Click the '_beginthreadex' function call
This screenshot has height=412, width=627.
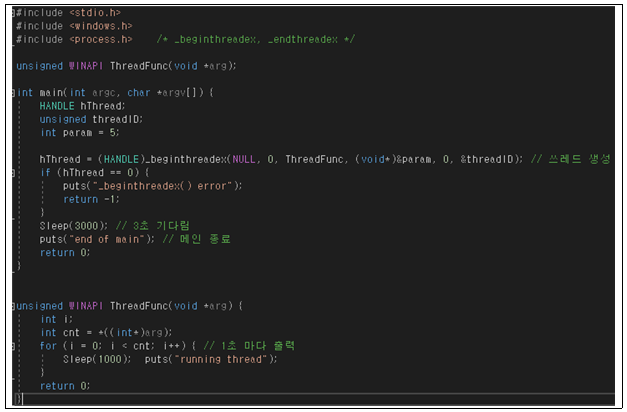coord(186,159)
